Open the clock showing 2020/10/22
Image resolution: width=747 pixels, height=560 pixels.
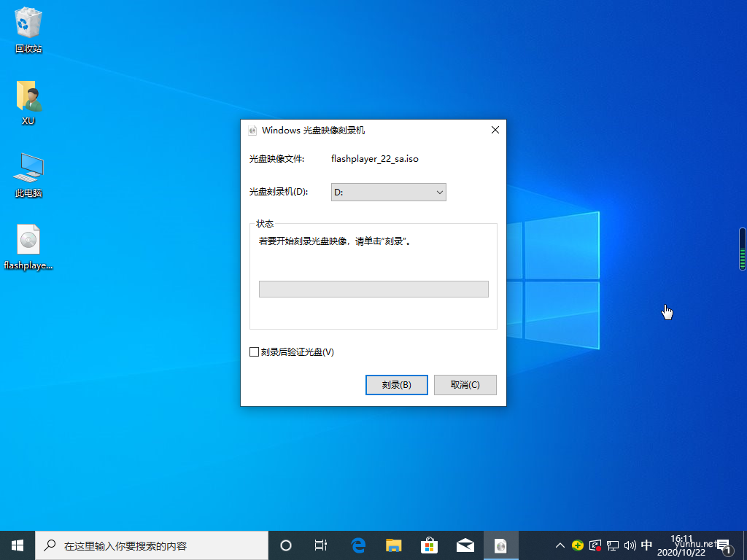681,545
